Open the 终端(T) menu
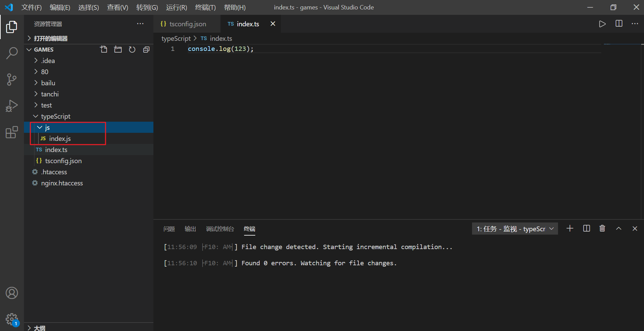The image size is (644, 331). click(x=205, y=7)
